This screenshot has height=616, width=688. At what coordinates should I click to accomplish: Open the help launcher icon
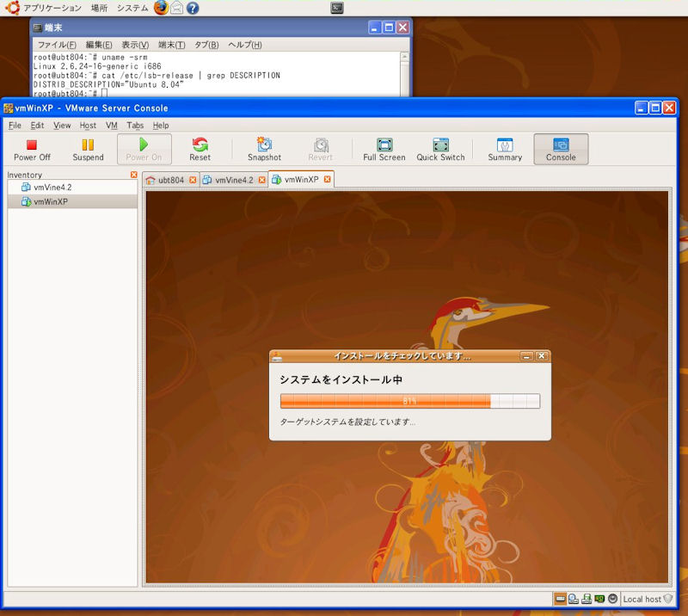193,8
